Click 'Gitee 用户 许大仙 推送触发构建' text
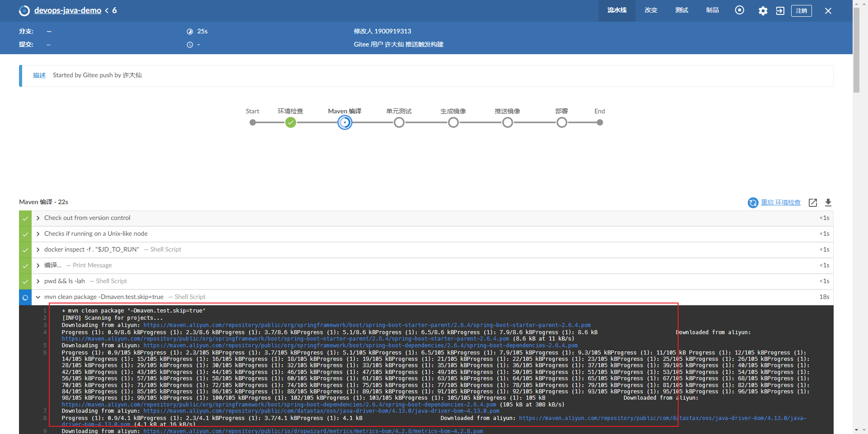Image resolution: width=868 pixels, height=434 pixels. tap(398, 45)
